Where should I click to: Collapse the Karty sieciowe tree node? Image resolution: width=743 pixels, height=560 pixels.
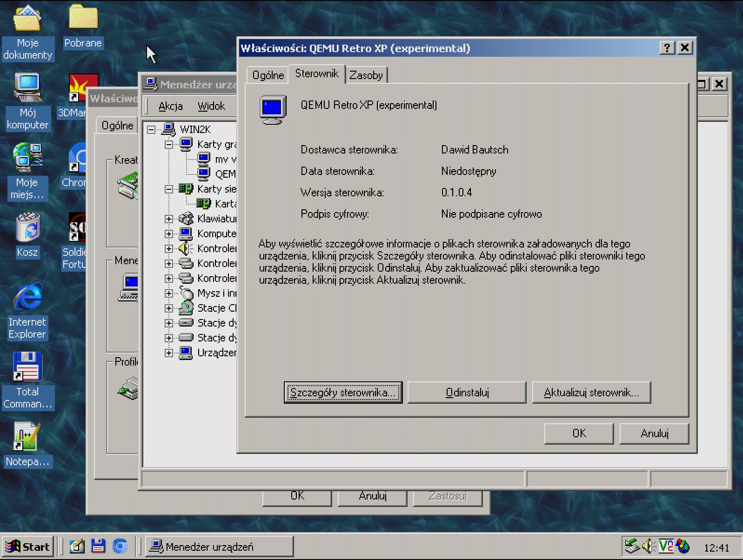(169, 189)
